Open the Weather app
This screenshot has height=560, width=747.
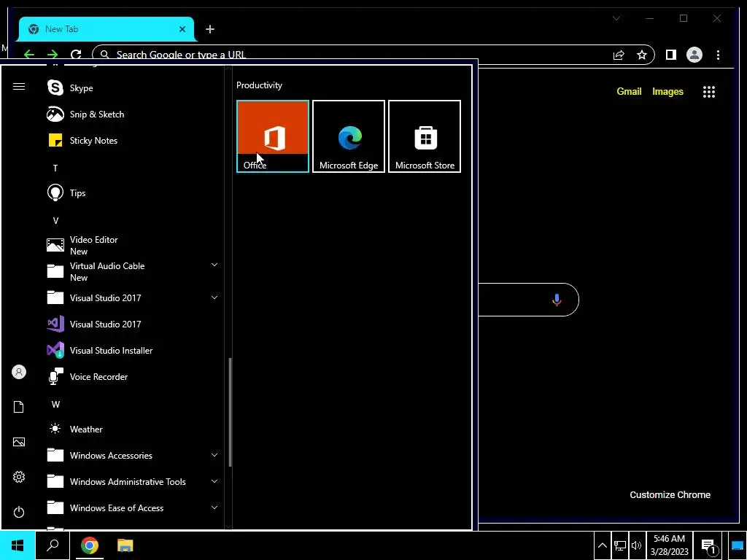tap(133, 429)
